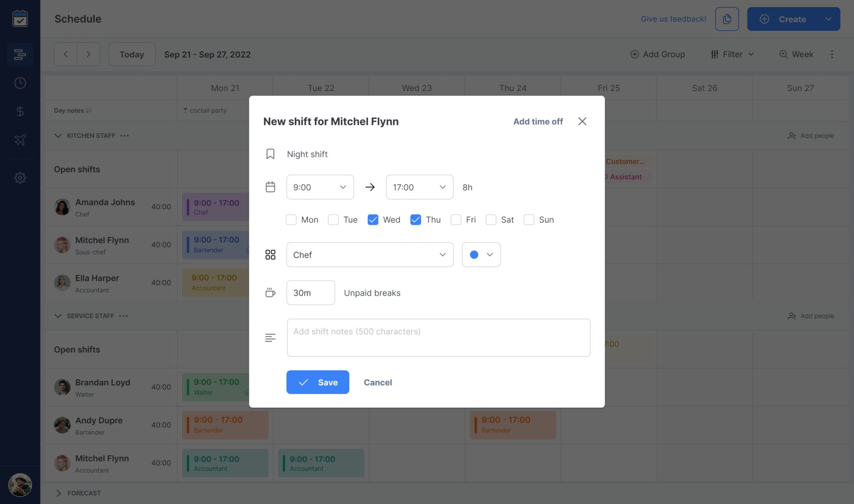
Task: Open the Filter menu
Action: pos(732,54)
